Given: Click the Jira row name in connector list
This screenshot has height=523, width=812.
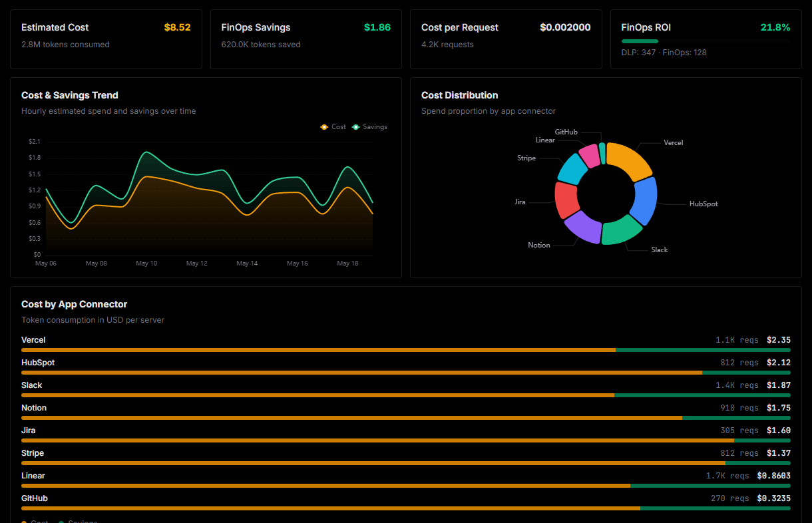Looking at the screenshot, I should pyautogui.click(x=29, y=431).
